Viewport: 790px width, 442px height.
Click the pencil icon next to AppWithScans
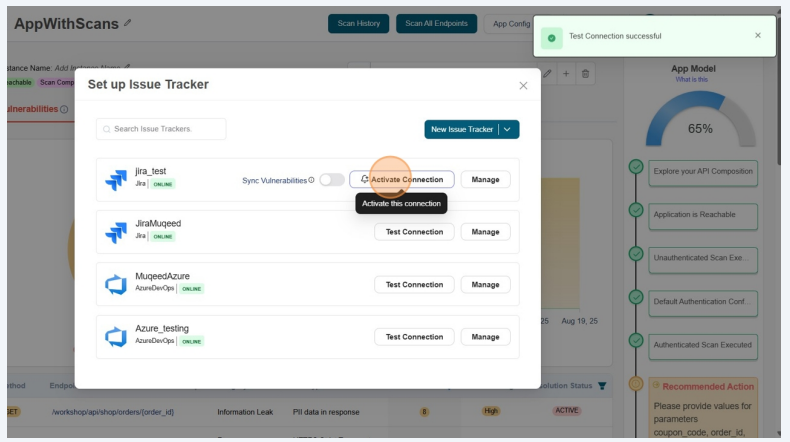[x=127, y=23]
